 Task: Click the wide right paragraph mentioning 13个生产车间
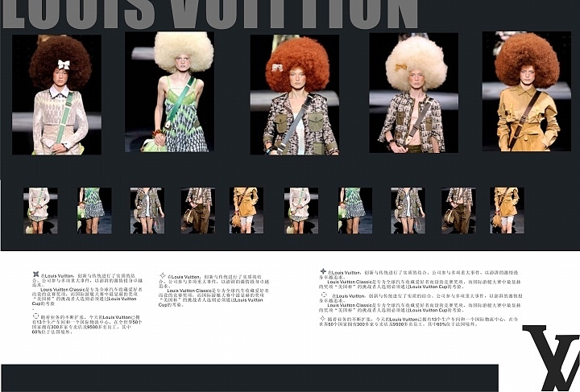(419, 321)
